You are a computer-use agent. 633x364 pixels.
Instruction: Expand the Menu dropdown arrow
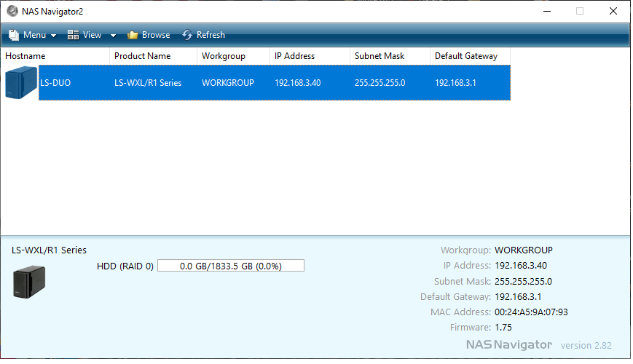(53, 36)
